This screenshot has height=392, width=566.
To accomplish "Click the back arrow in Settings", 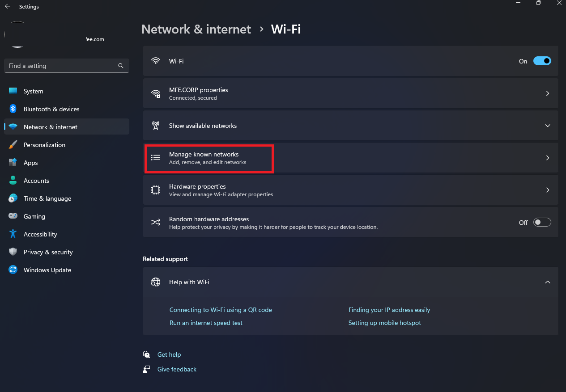I will (8, 7).
